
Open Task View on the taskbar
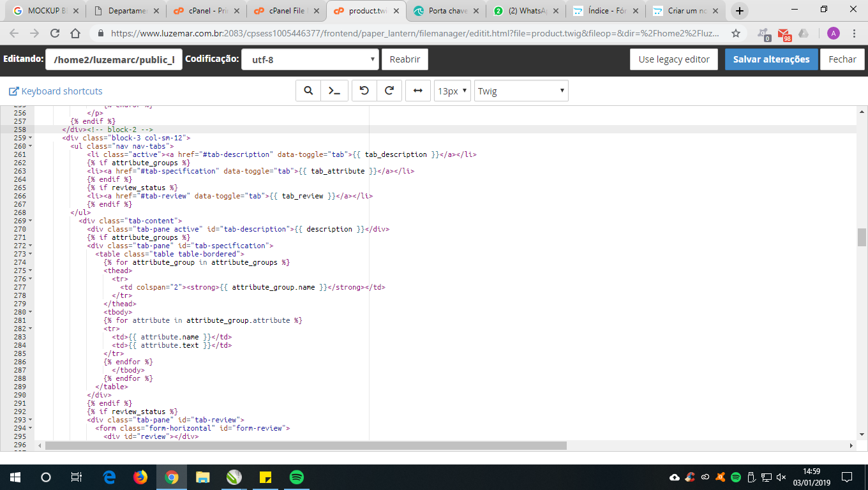(x=76, y=477)
